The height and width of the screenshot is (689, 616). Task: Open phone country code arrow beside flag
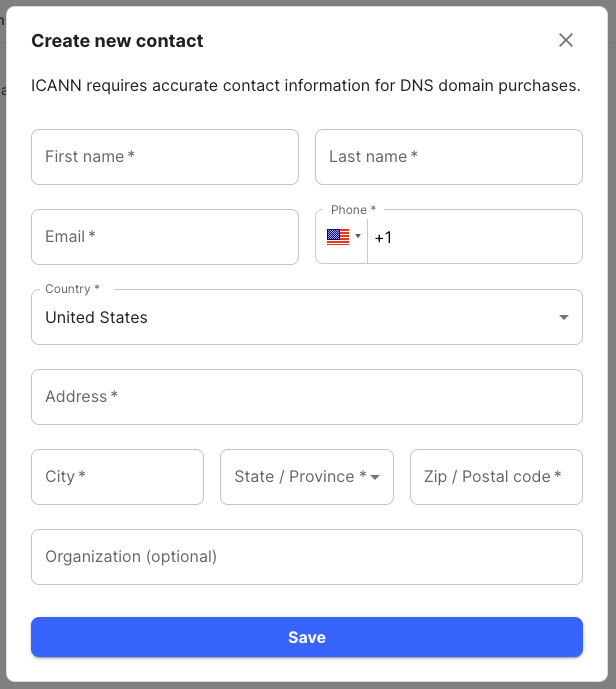[358, 237]
